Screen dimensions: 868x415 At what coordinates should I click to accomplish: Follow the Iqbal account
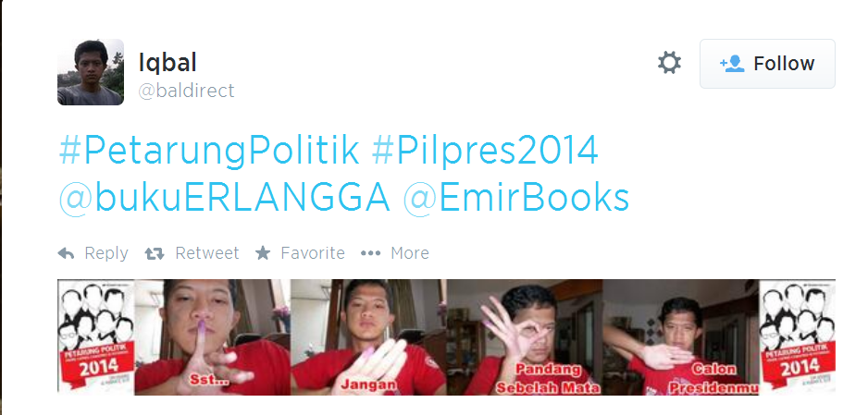[767, 64]
